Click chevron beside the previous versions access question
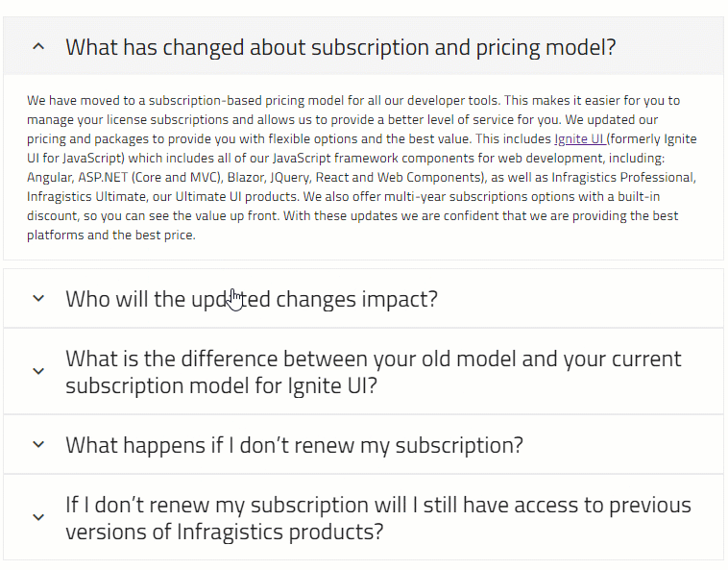Viewport: 728px width, 570px height. (x=38, y=517)
